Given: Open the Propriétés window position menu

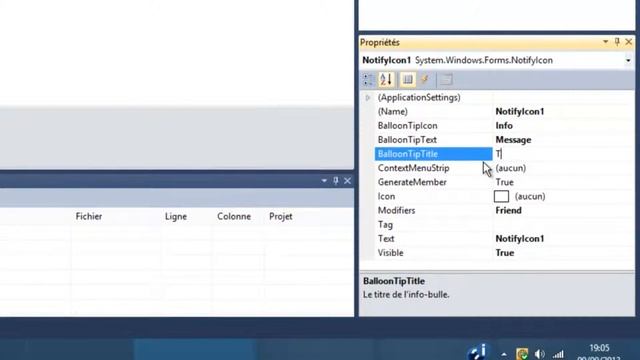Looking at the screenshot, I should [605, 42].
